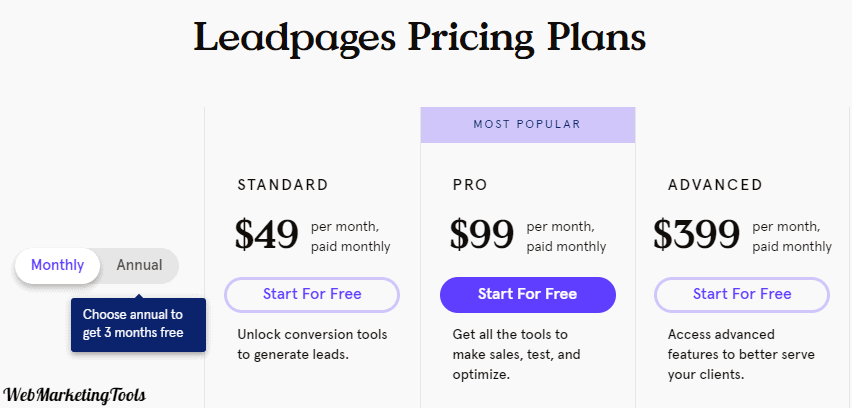Viewport: 852px width, 408px height.
Task: Click the Standard plan description text
Action: click(312, 344)
